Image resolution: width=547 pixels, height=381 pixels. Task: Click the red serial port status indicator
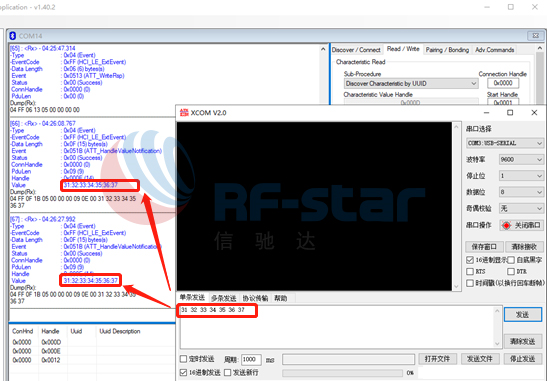click(x=507, y=225)
